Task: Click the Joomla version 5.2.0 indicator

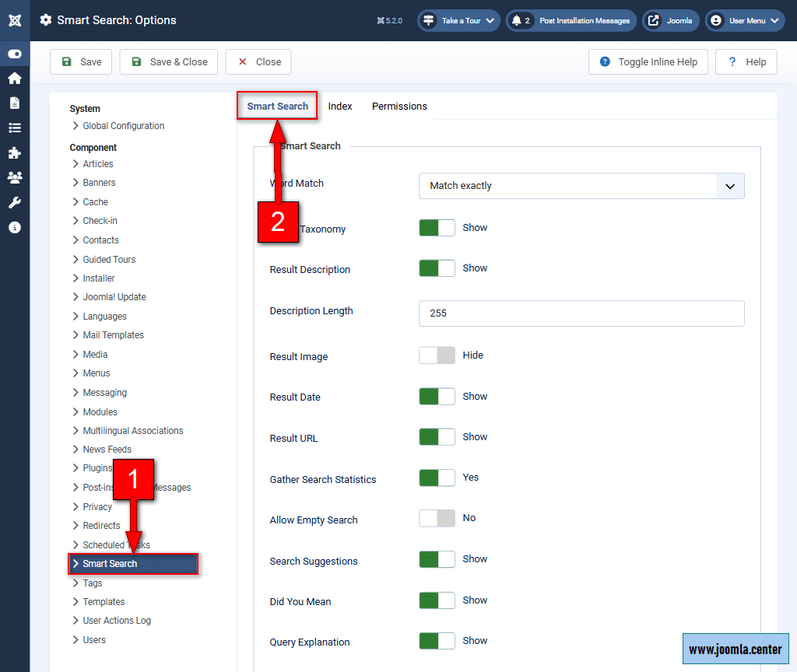Action: tap(389, 21)
